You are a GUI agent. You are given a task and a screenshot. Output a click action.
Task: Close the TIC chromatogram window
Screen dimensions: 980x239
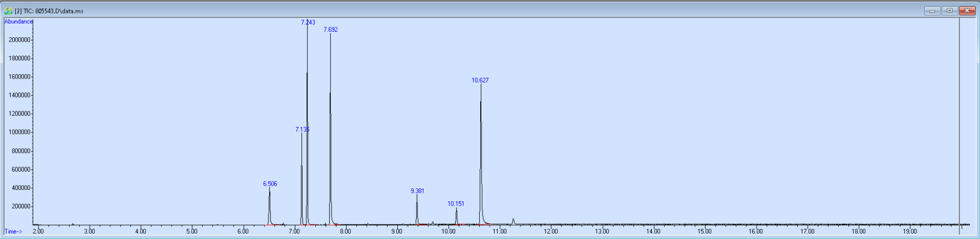[967, 11]
